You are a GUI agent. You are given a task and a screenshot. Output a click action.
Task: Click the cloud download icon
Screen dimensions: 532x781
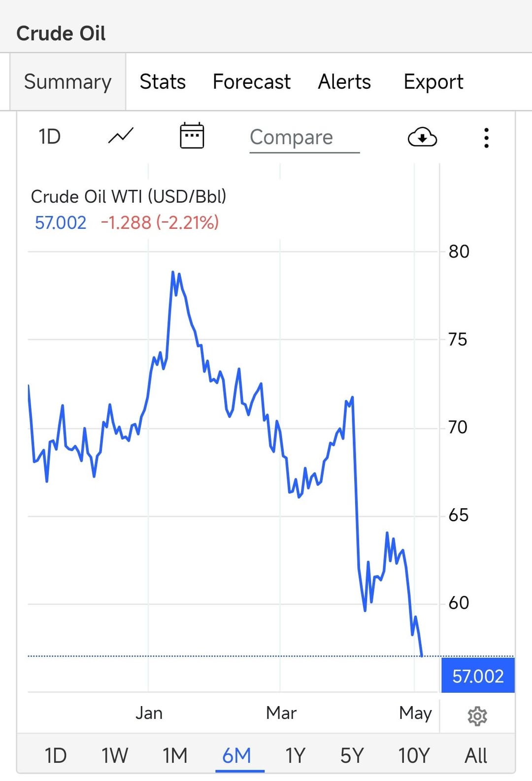[x=422, y=137]
